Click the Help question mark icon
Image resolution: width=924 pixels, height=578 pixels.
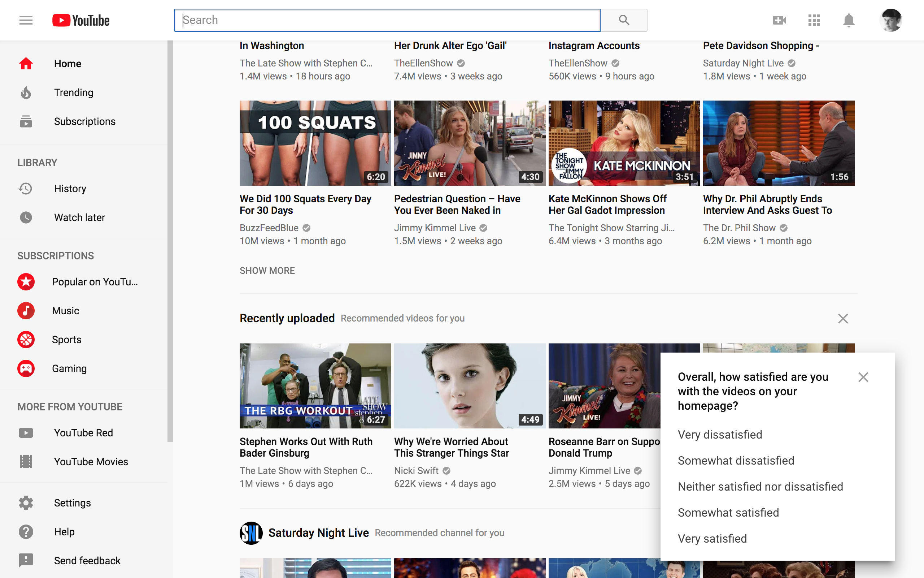[26, 532]
